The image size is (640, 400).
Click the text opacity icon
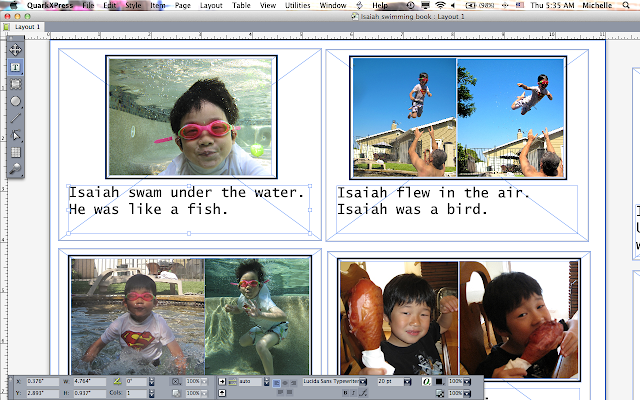[439, 393]
